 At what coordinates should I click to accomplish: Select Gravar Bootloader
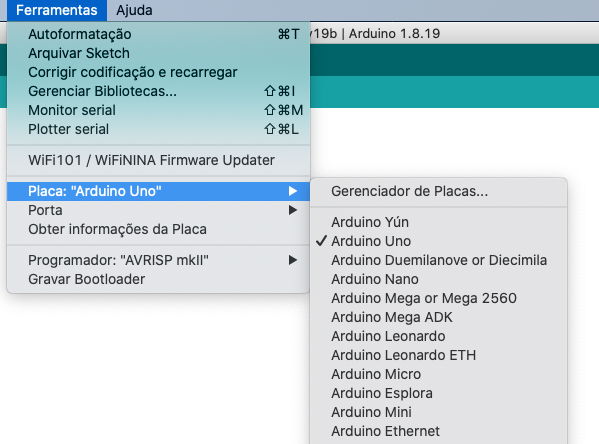[158, 279]
